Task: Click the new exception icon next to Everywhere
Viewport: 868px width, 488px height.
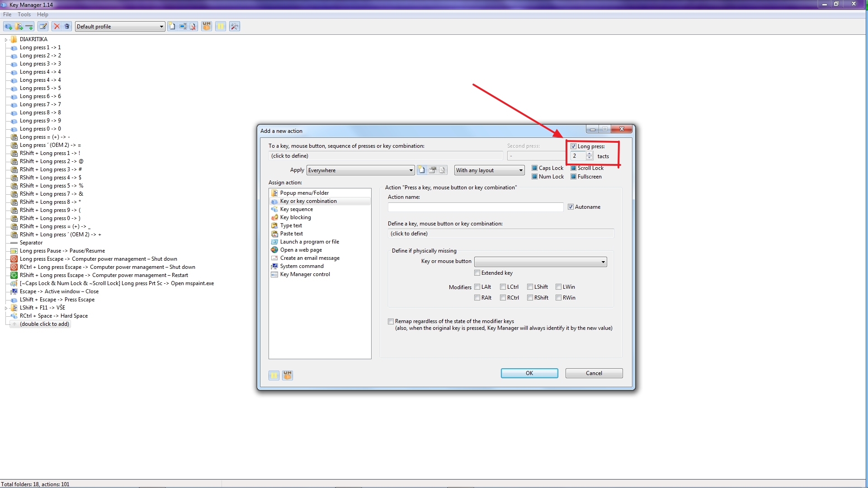Action: pyautogui.click(x=422, y=170)
